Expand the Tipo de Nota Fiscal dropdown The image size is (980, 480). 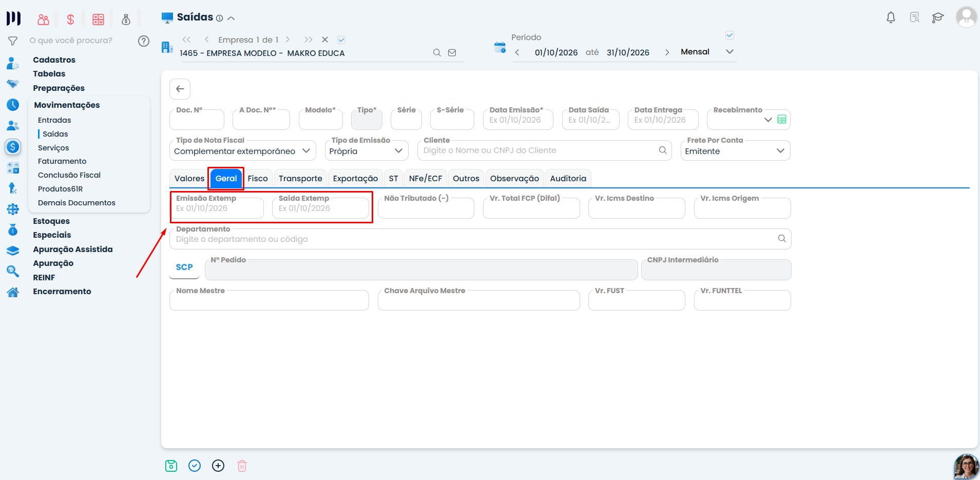click(x=243, y=151)
